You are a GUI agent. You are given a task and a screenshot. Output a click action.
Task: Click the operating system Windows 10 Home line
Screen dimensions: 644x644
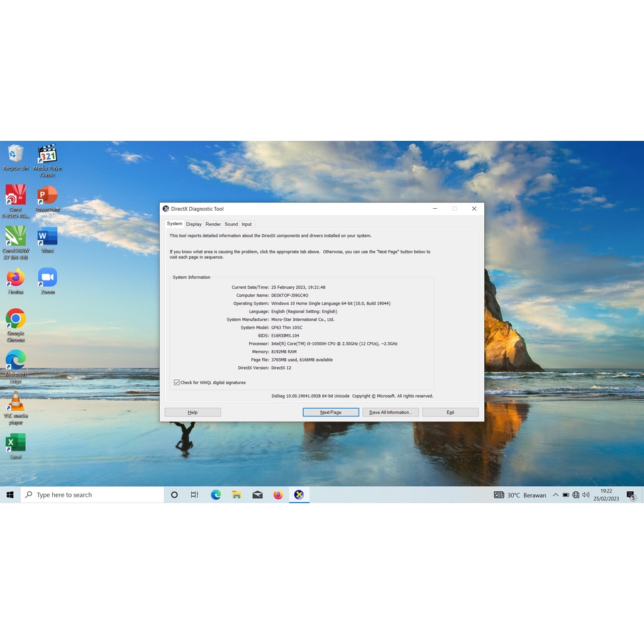[331, 304]
